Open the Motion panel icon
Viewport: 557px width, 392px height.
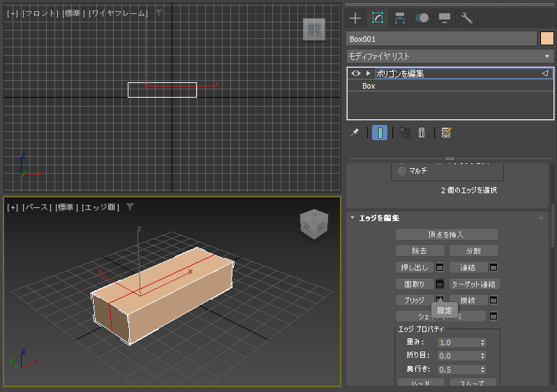(422, 18)
